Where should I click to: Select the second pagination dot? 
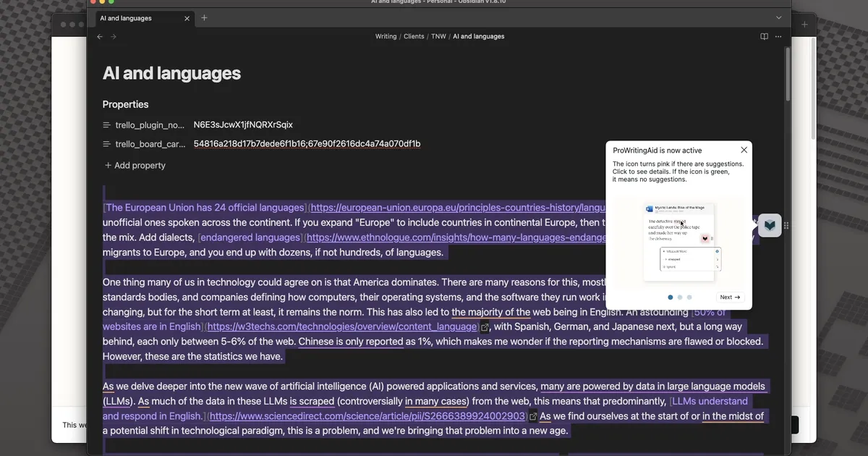tap(680, 297)
